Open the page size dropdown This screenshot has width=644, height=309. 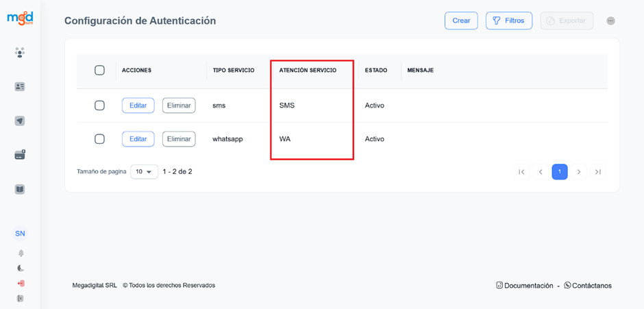click(144, 172)
